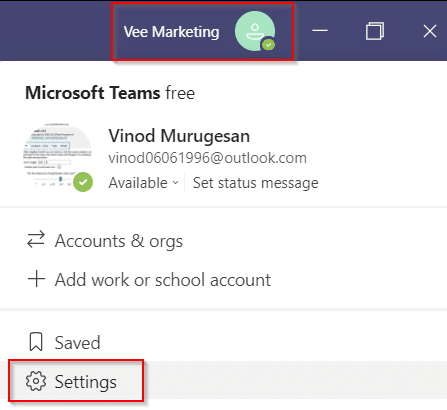
Task: Click Set status message
Action: point(255,183)
